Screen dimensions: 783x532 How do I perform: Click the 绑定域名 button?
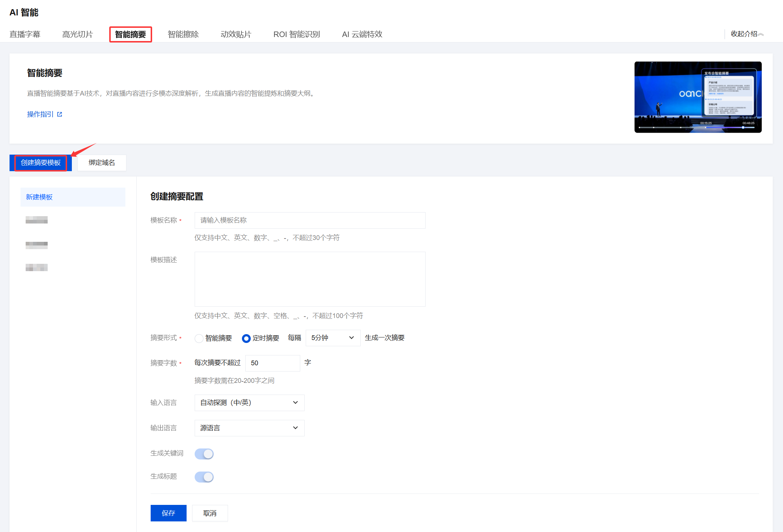click(x=102, y=163)
